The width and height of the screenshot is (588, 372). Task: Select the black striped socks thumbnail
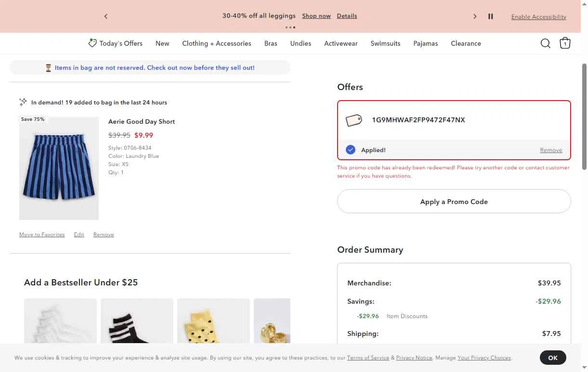(137, 321)
